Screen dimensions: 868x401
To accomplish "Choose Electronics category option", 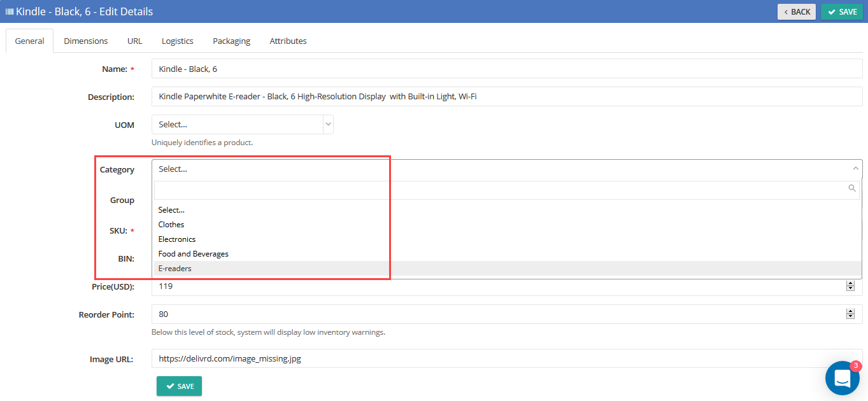I will 507,239.
